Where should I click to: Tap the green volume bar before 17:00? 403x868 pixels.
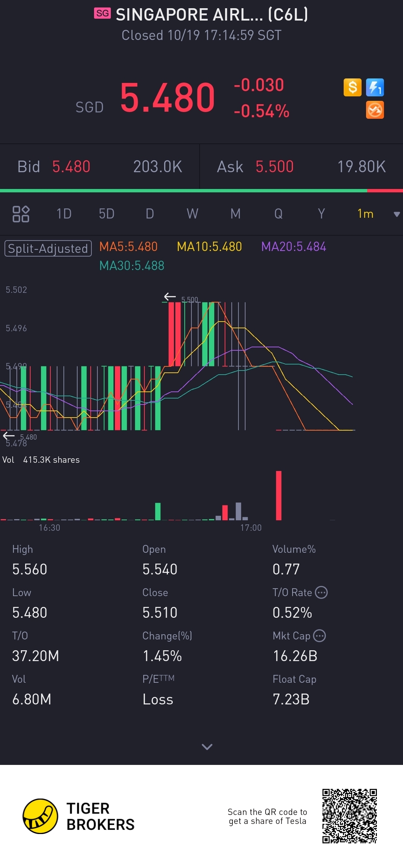[158, 511]
